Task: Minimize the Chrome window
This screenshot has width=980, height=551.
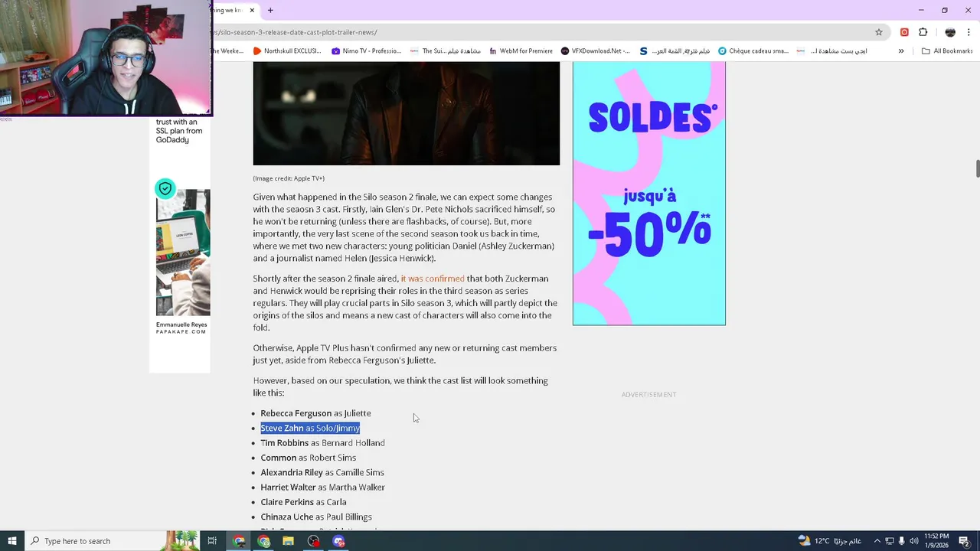Action: 921,10
